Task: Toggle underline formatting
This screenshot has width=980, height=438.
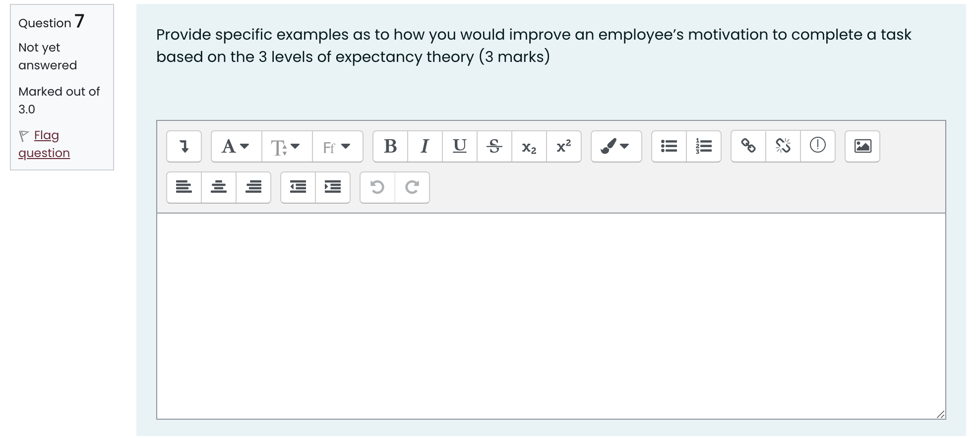Action: 459,146
